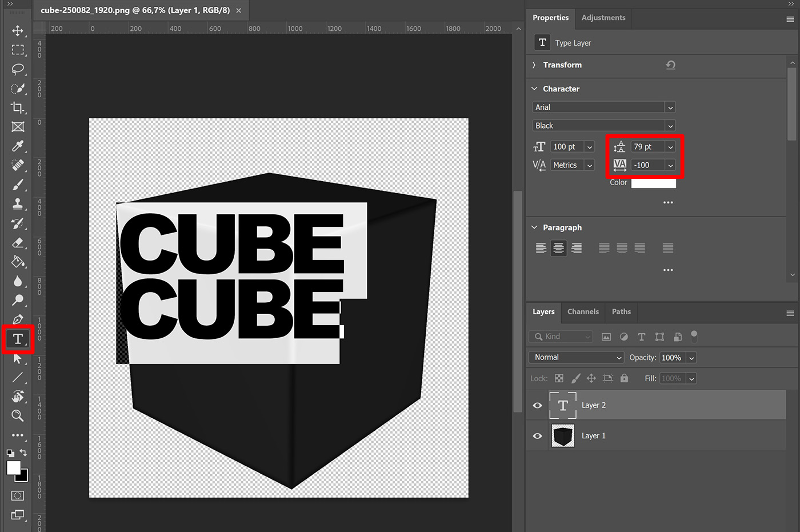Image resolution: width=800 pixels, height=532 pixels.
Task: Open the text color swatch
Action: point(653,183)
